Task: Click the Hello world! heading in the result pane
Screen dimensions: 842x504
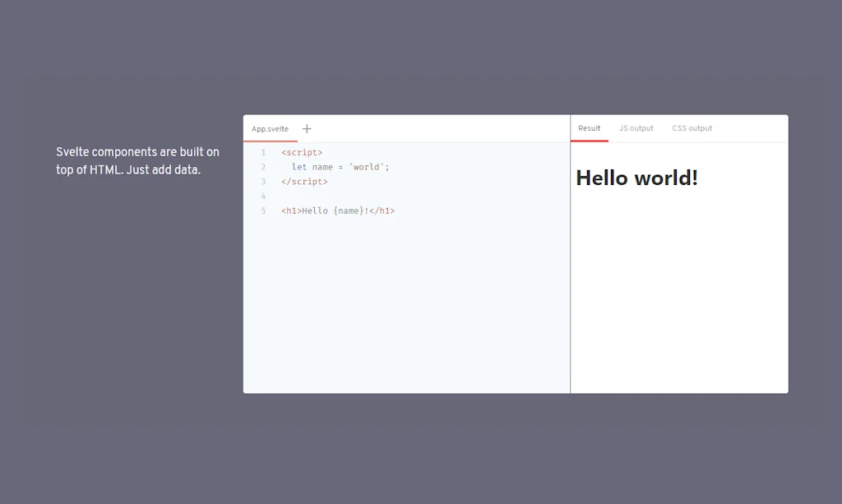Action: [637, 178]
